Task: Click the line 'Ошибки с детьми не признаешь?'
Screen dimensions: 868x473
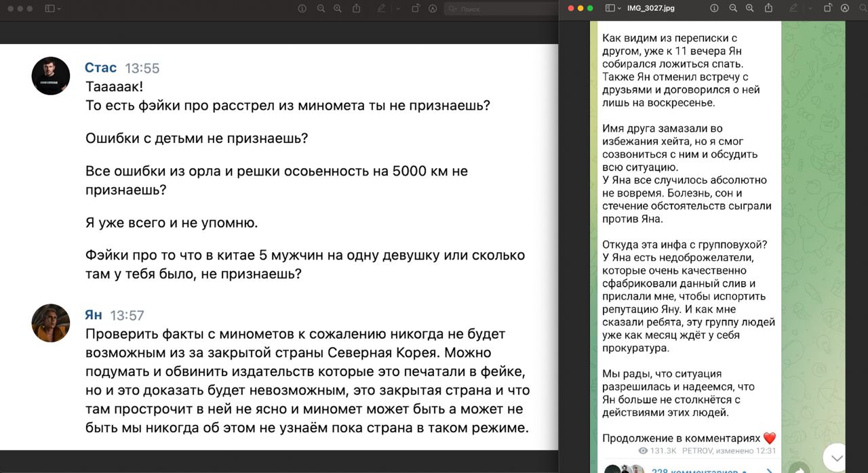Action: (197, 138)
